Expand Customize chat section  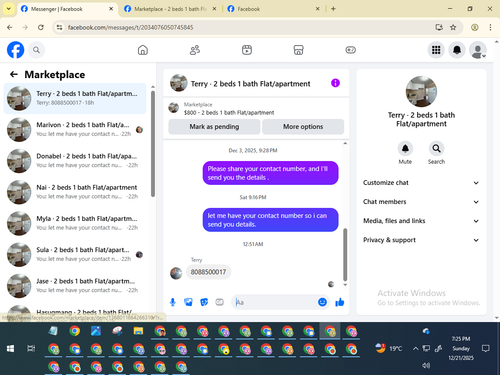pos(421,183)
